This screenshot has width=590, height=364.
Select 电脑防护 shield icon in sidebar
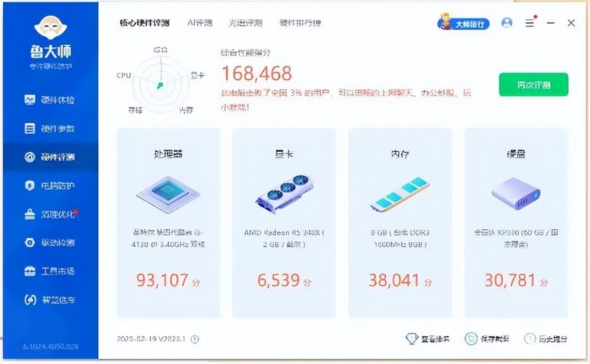coord(29,186)
